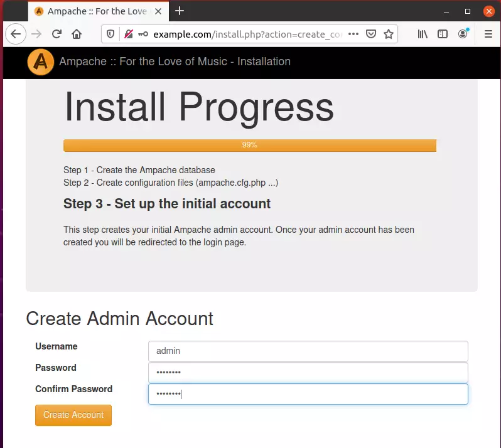The image size is (501, 448).
Task: Toggle the browser sidebar view
Action: click(442, 34)
